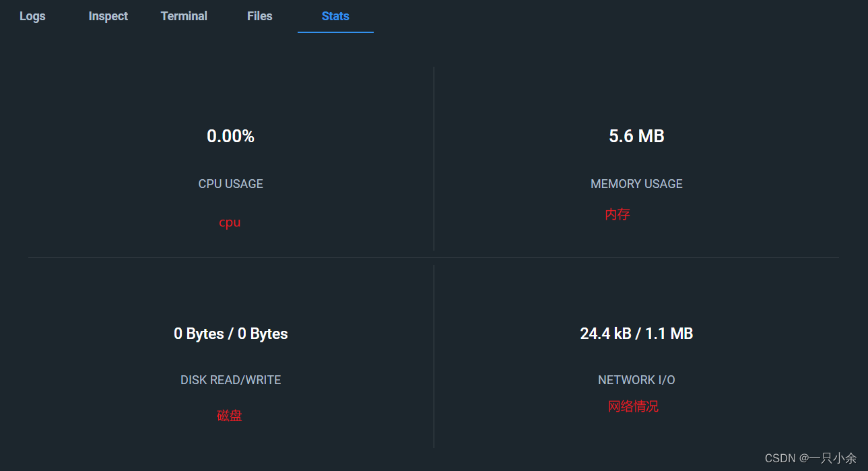Screen dimensions: 868x471
Task: Click the 24.4 kB / 1.1 MB value
Action: point(636,334)
